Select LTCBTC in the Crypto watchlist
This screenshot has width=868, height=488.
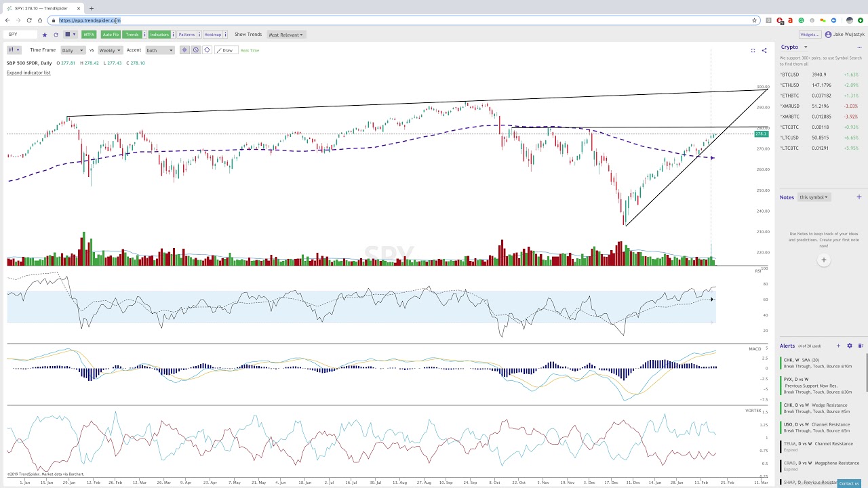(821, 148)
